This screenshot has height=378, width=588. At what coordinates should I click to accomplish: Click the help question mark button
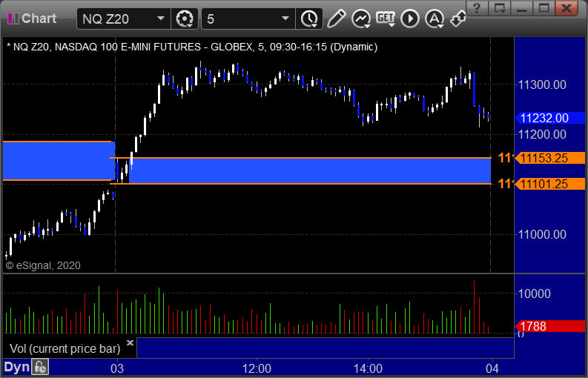pos(477,7)
